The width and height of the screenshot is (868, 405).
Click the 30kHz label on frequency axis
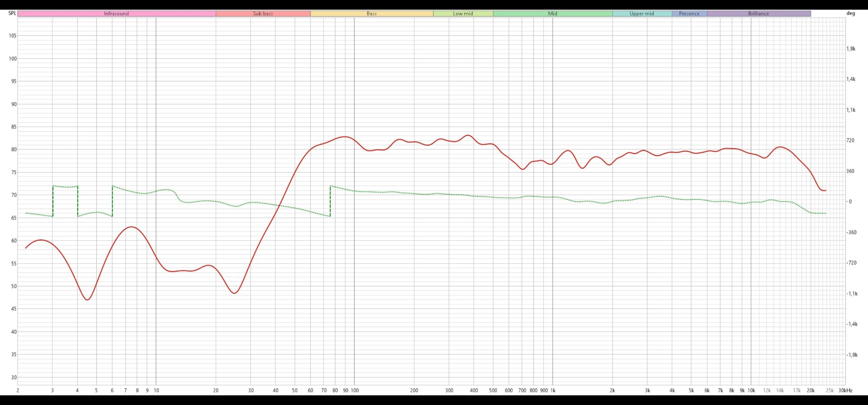[845, 391]
